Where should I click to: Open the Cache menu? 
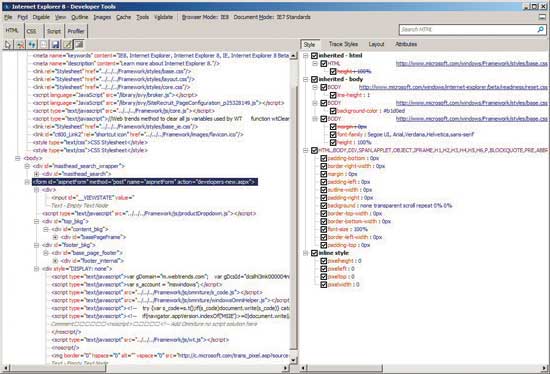click(123, 17)
